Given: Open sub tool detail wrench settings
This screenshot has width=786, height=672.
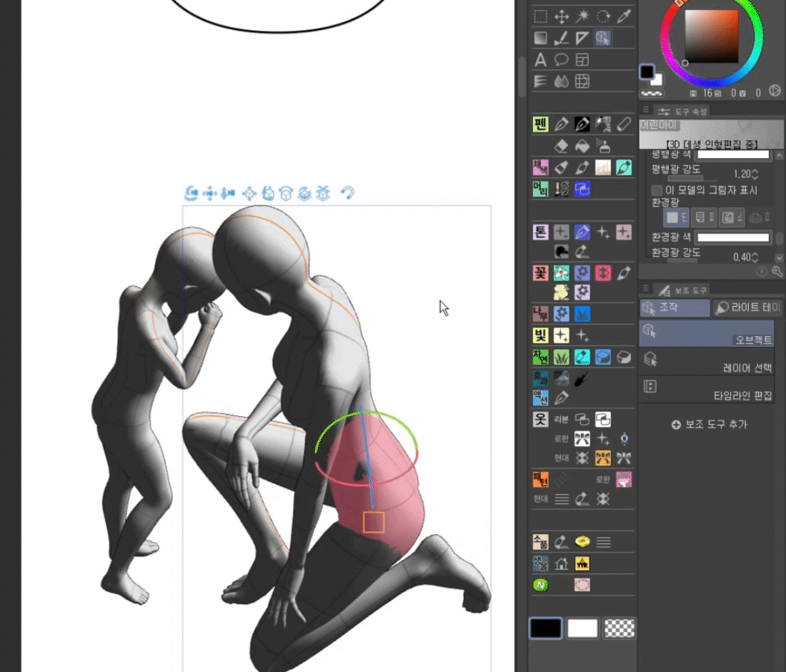Looking at the screenshot, I should tap(777, 272).
